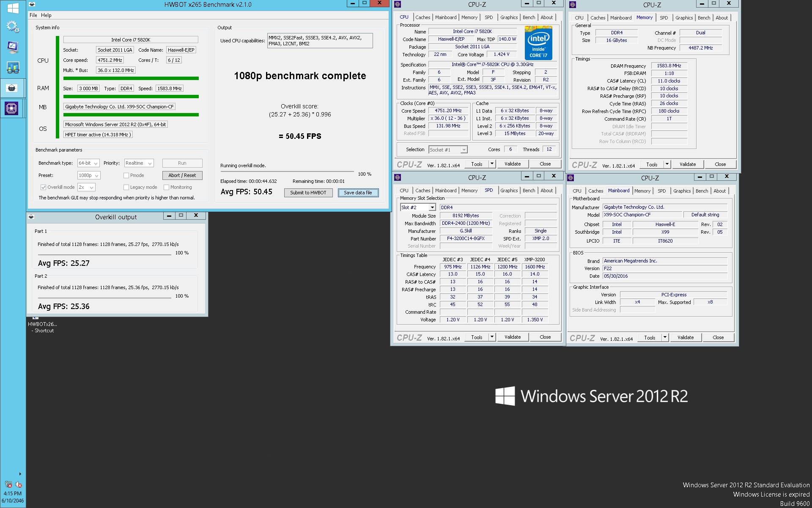Viewport: 812px width, 508px height.
Task: Click the Overkill output window title icon
Action: click(31, 217)
